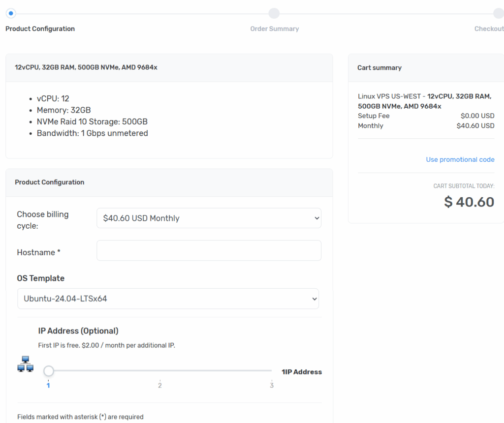Open the Use promotional code link

(x=460, y=159)
